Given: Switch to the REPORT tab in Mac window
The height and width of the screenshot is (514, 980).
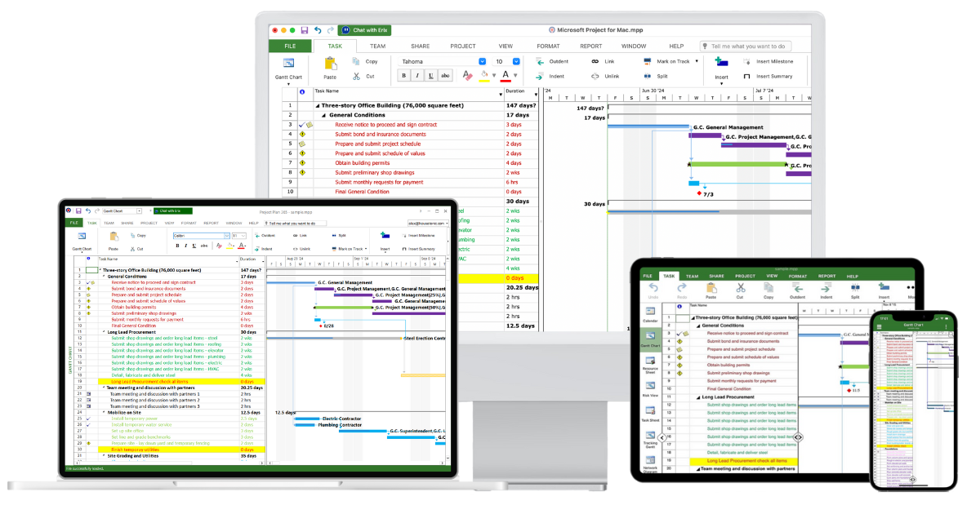Looking at the screenshot, I should (x=591, y=47).
